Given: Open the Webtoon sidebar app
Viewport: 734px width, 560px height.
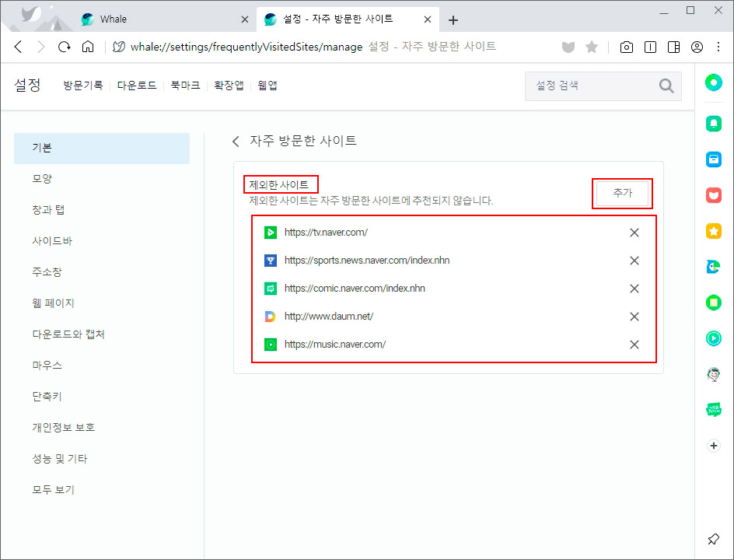Looking at the screenshot, I should (x=714, y=410).
